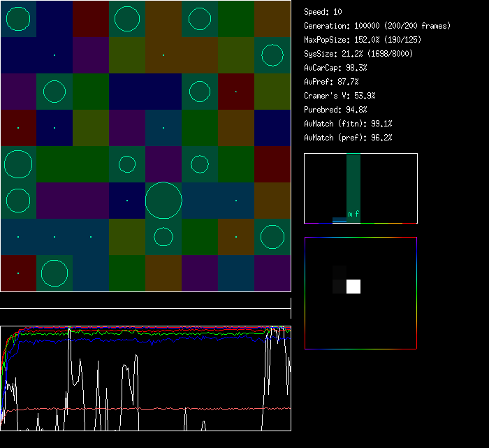Select the Generation counter text

click(x=377, y=26)
